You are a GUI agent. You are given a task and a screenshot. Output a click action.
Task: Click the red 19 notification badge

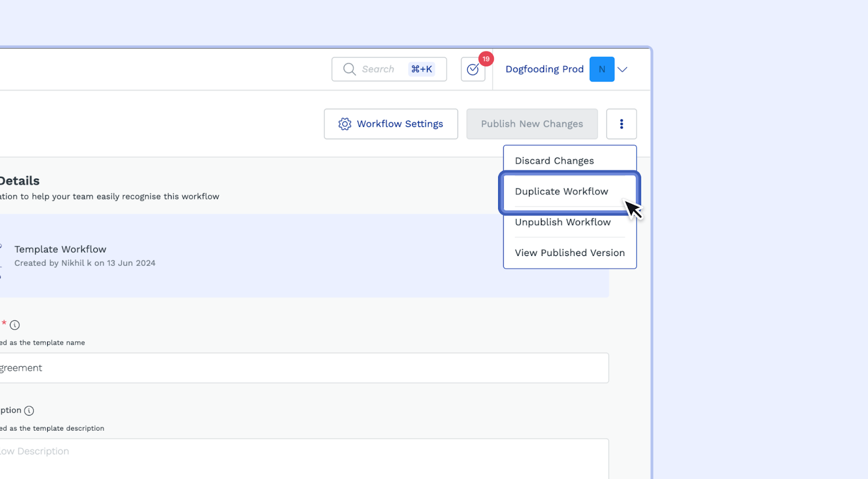(486, 59)
